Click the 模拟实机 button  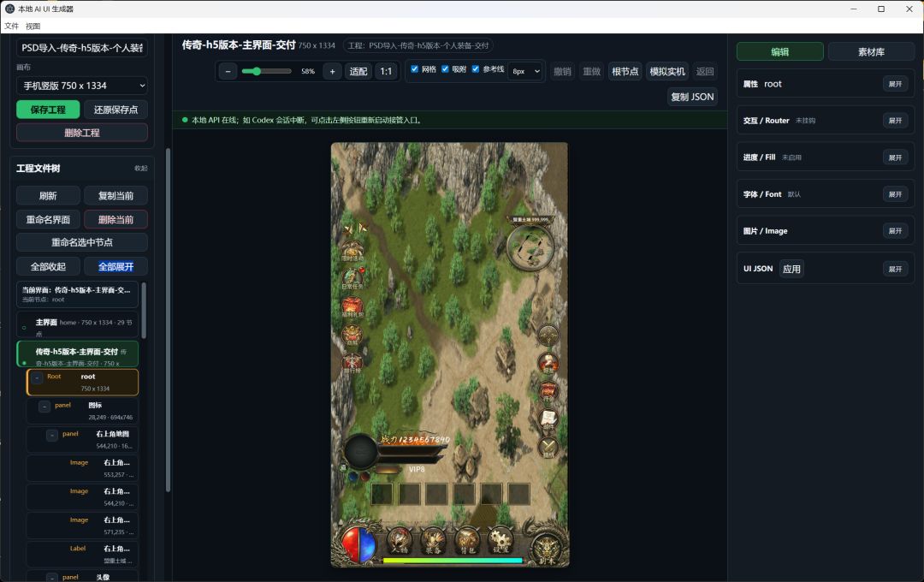click(x=667, y=71)
